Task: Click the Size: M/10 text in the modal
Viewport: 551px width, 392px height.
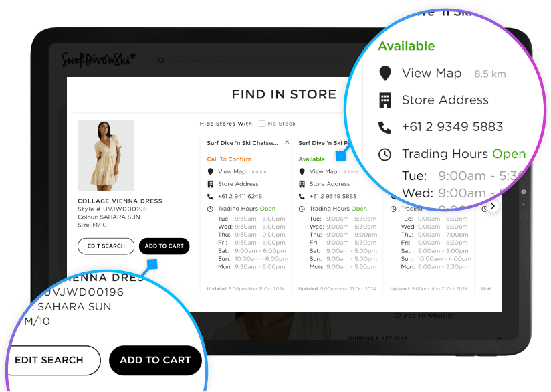Action: pos(92,225)
